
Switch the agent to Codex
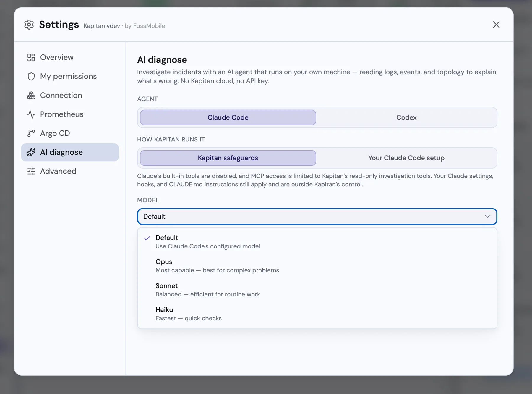click(x=406, y=117)
